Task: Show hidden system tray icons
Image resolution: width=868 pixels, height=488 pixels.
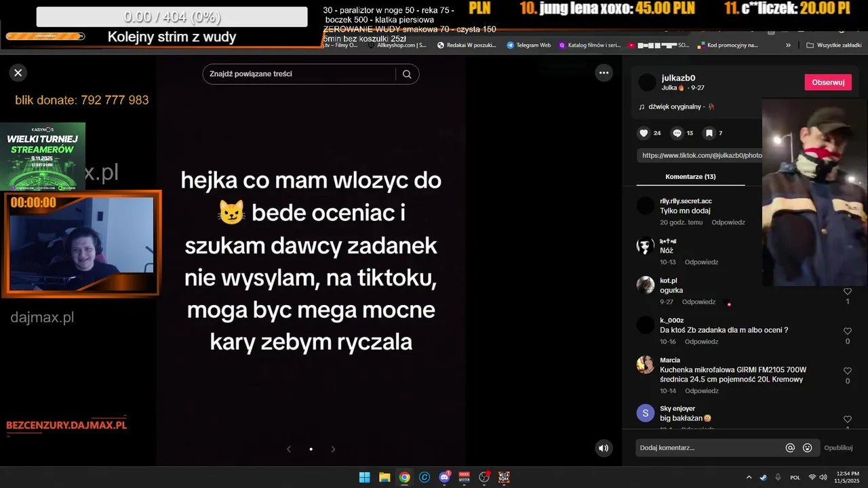Action: [749, 477]
